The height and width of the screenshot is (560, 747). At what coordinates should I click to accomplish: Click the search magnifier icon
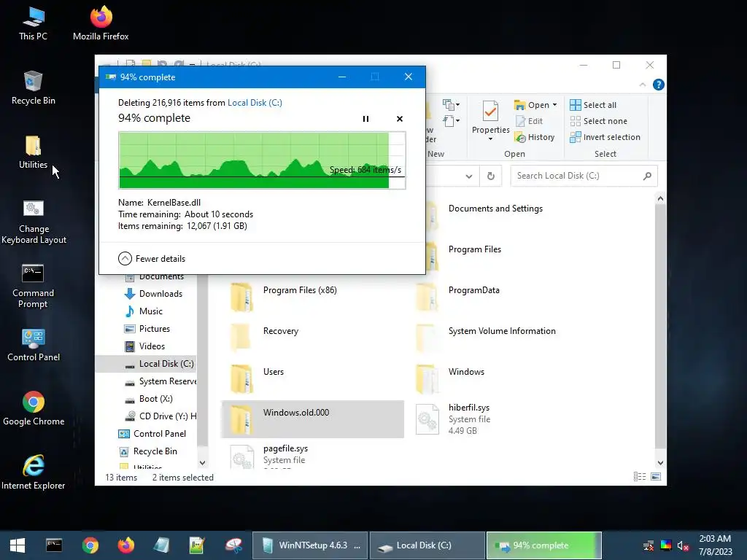[x=647, y=176]
